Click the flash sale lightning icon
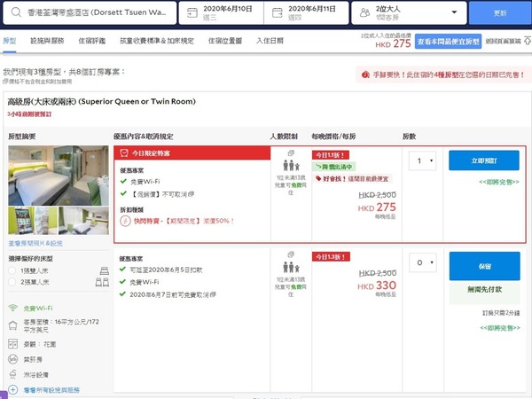Image resolution: width=532 pixels, height=399 pixels. tap(125, 221)
